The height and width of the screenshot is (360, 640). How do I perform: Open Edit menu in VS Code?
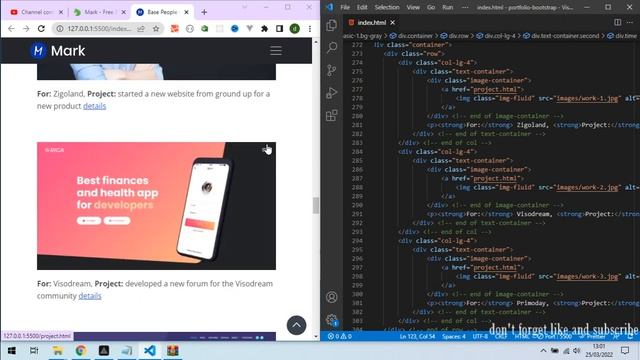point(362,7)
